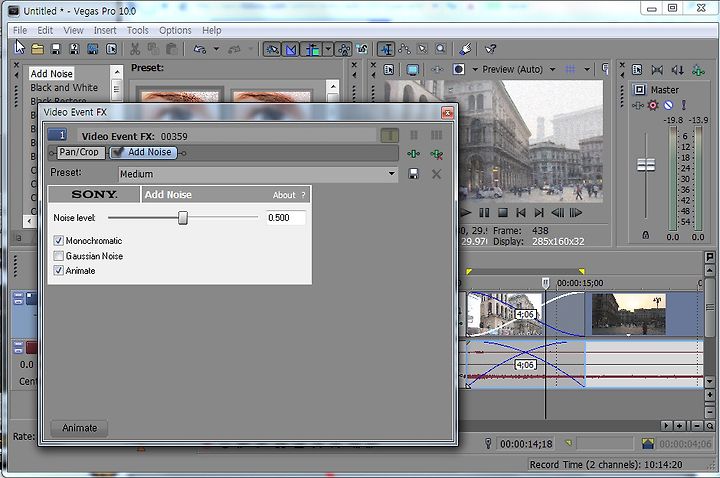Image resolution: width=720 pixels, height=478 pixels.
Task: Toggle the Add Noise plug-in checkbox in chain
Action: coord(118,152)
